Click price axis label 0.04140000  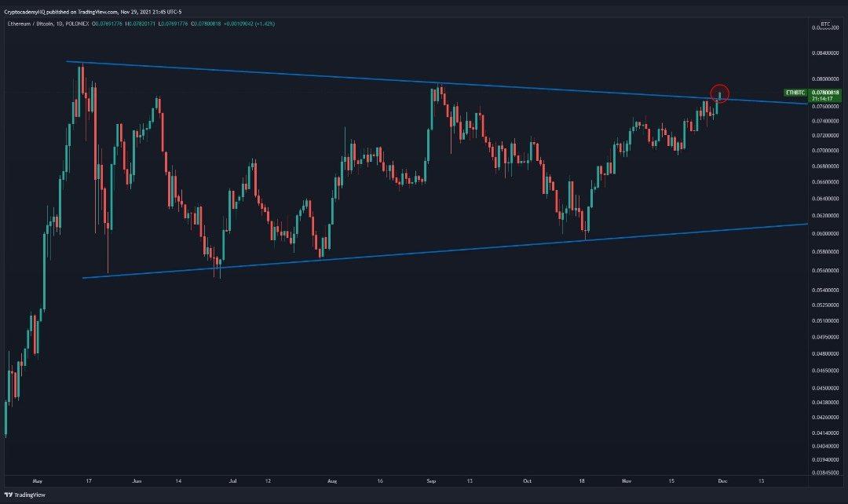[x=825, y=433]
